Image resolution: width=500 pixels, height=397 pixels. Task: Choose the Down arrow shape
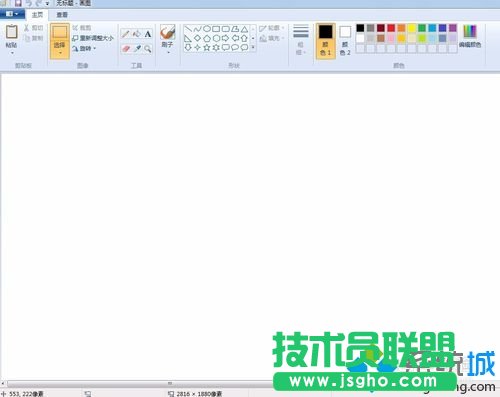(188, 48)
